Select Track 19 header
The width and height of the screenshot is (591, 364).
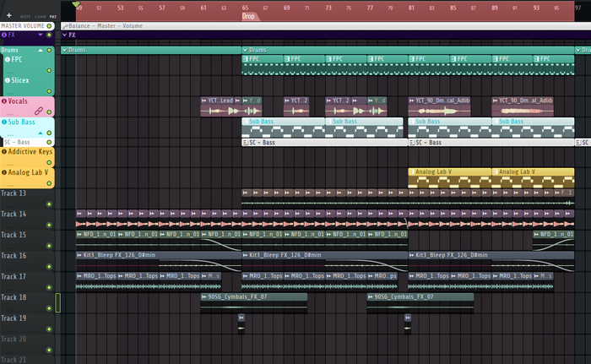pyautogui.click(x=27, y=323)
